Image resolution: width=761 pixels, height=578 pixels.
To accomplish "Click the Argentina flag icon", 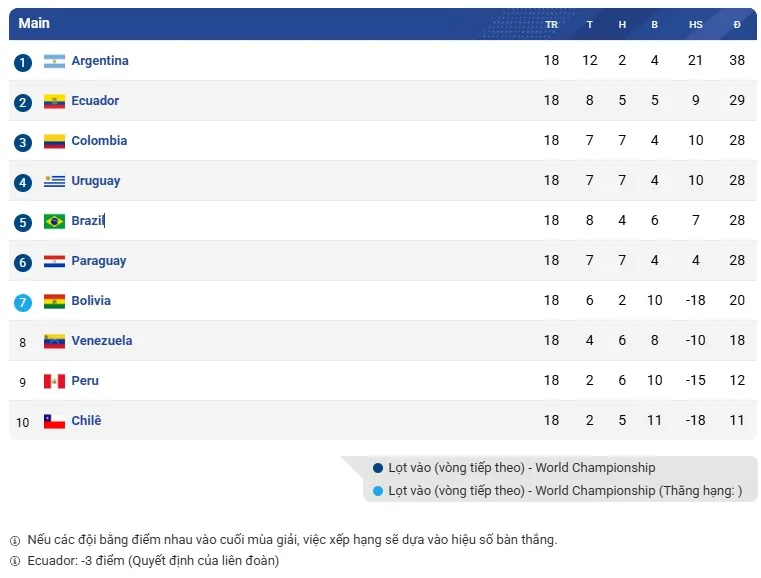I will [x=54, y=61].
